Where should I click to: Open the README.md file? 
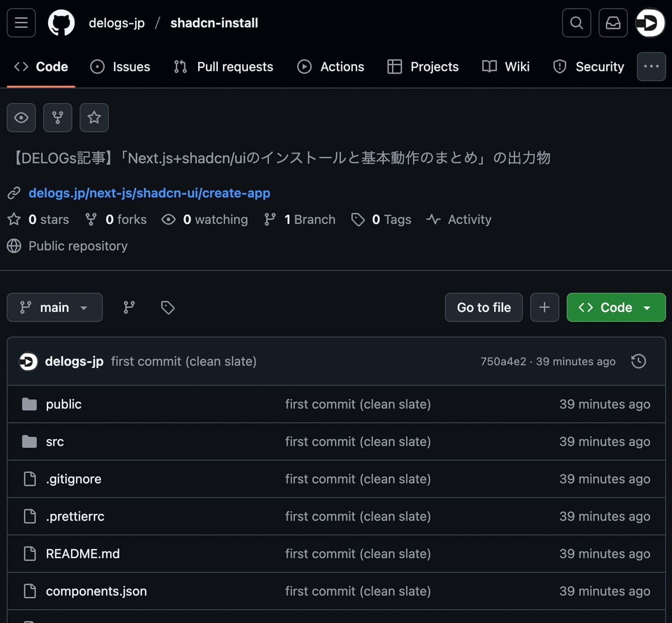coord(83,554)
